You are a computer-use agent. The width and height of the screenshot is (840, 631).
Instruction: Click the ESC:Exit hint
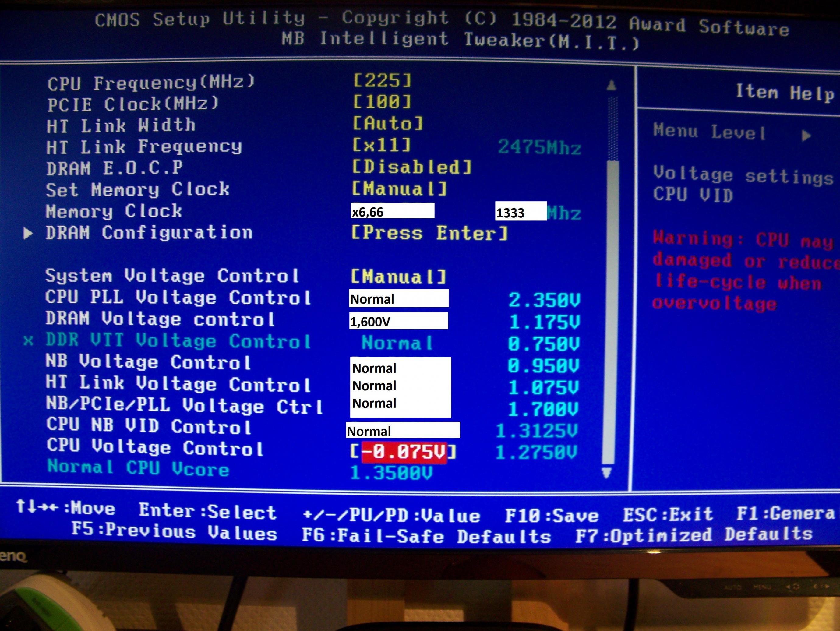pyautogui.click(x=668, y=515)
